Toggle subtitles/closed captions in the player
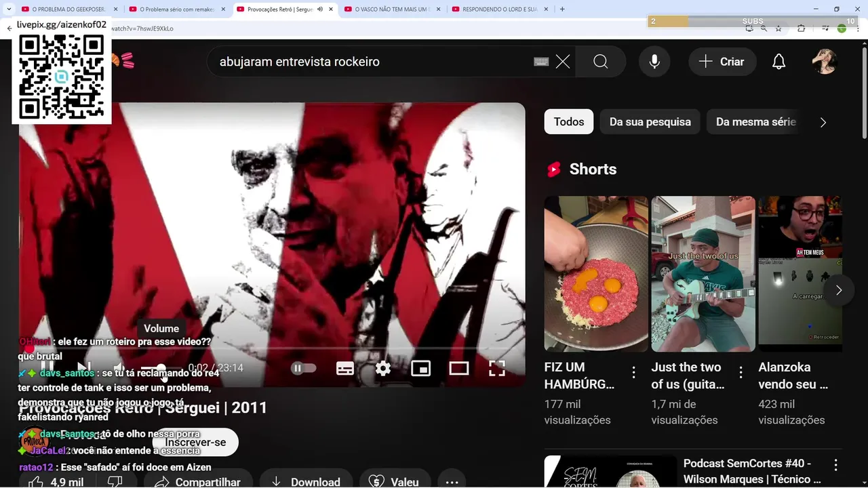The image size is (868, 488). [345, 368]
